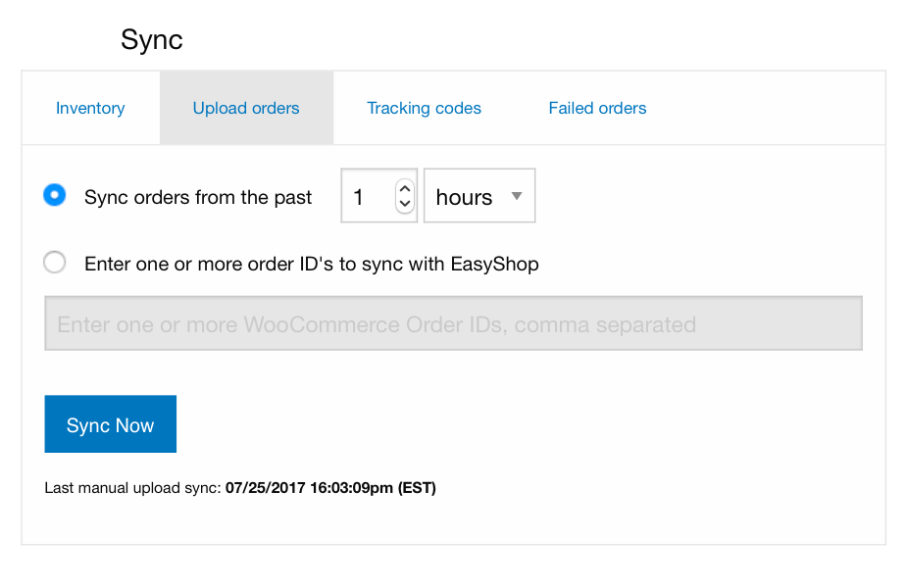The width and height of the screenshot is (906, 588).
Task: Select the Tracking codes tab
Action: 424,108
